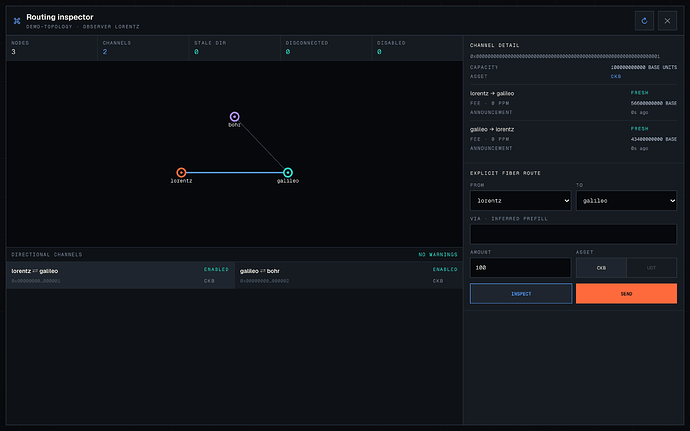Select the bohr node in the graph
The width and height of the screenshot is (690, 431).
pos(235,117)
